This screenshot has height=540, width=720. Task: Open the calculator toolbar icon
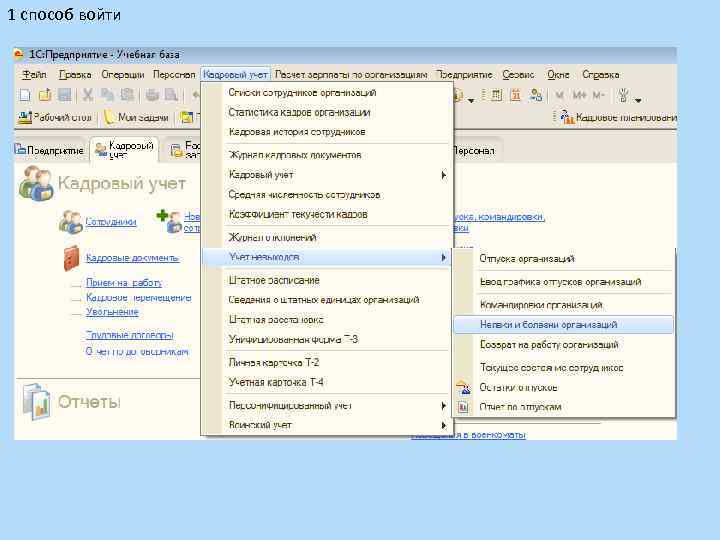[496, 95]
